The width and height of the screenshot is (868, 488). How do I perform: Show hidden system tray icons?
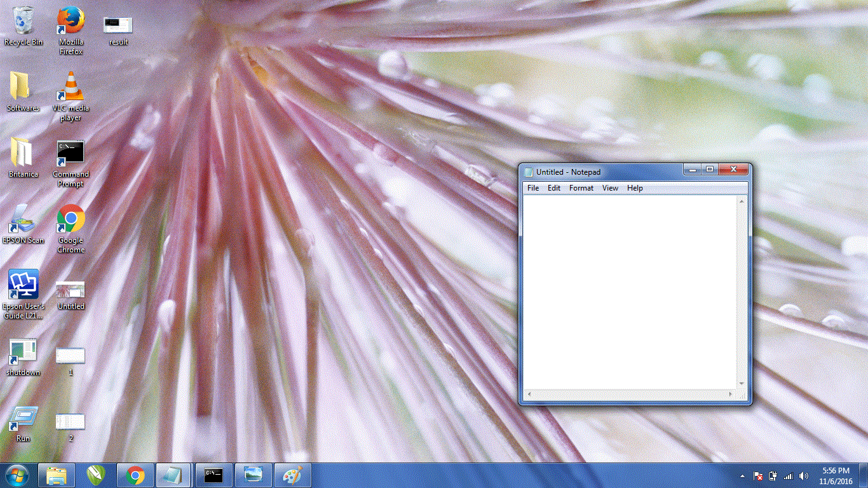[742, 476]
